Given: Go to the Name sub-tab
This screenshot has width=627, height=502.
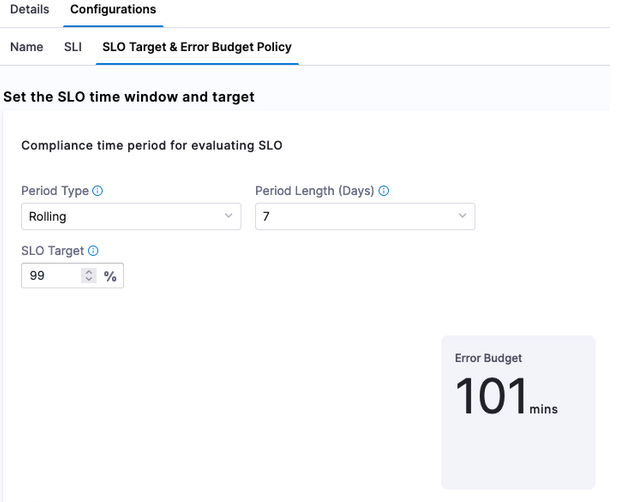Looking at the screenshot, I should (27, 47).
